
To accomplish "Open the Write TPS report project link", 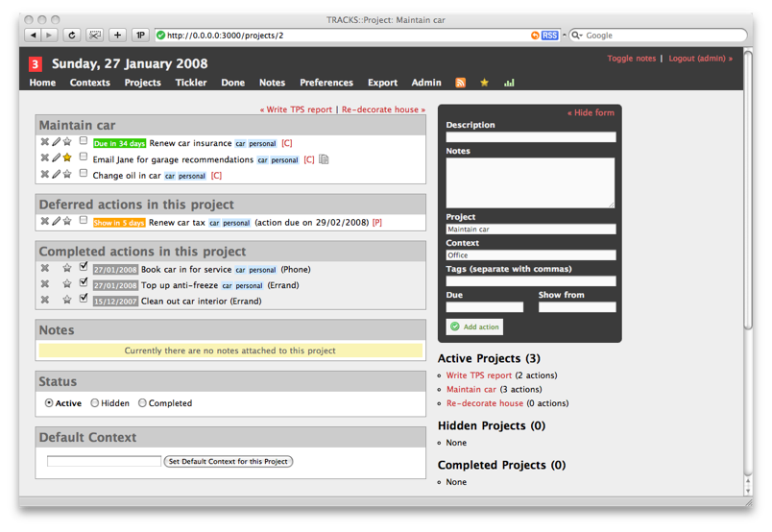I will [478, 375].
